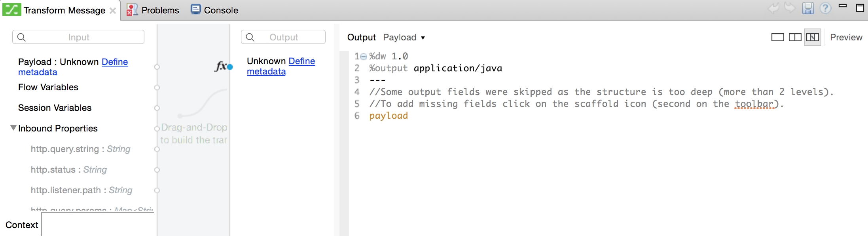Click the http.status connector circle

[x=157, y=170]
